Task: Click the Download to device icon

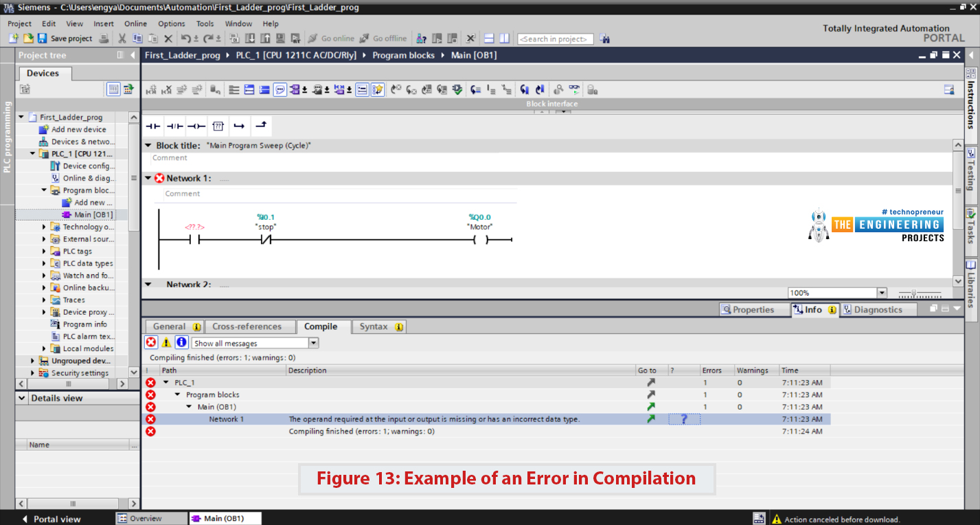Action: pos(251,38)
